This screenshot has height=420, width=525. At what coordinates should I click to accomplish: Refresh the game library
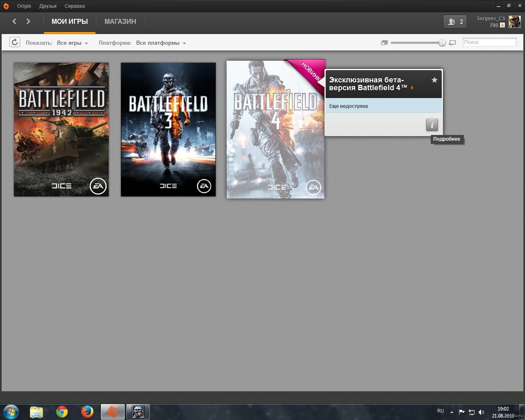point(15,42)
